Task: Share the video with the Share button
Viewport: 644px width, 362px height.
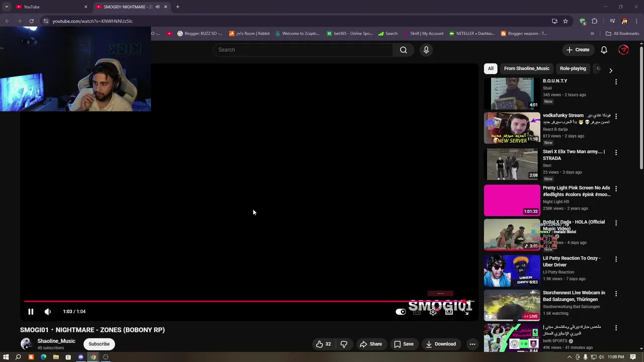Action: (371, 344)
